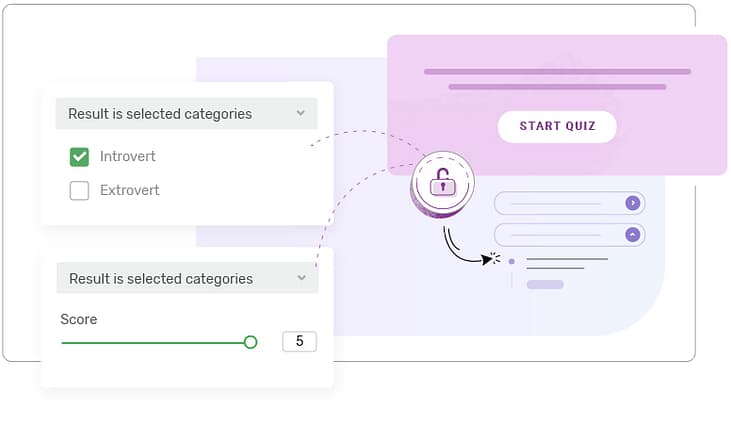This screenshot has width=731, height=425.
Task: Click the small purple bullet dot
Action: [512, 261]
